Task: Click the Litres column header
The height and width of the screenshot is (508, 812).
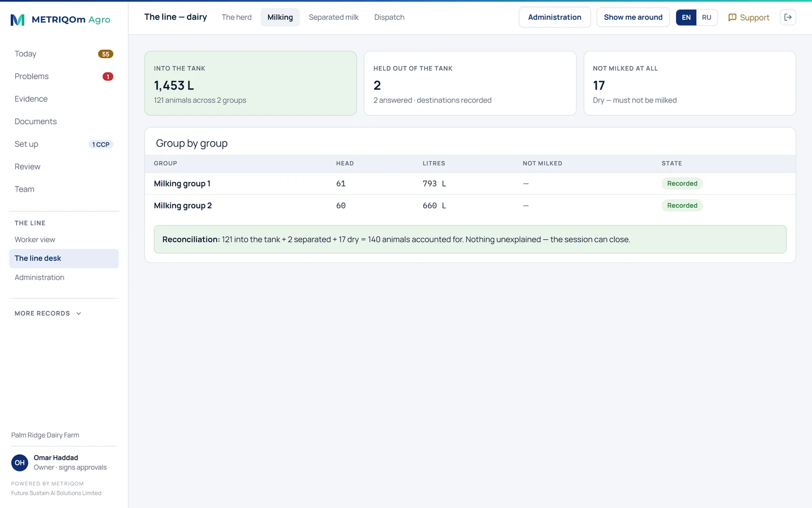Action: coord(434,164)
